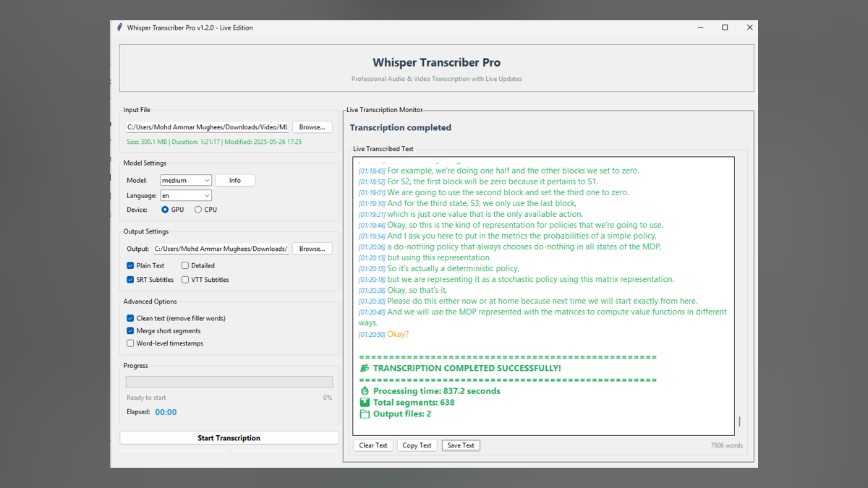The width and height of the screenshot is (868, 488).
Task: Click Browse next to the output path
Action: point(312,248)
